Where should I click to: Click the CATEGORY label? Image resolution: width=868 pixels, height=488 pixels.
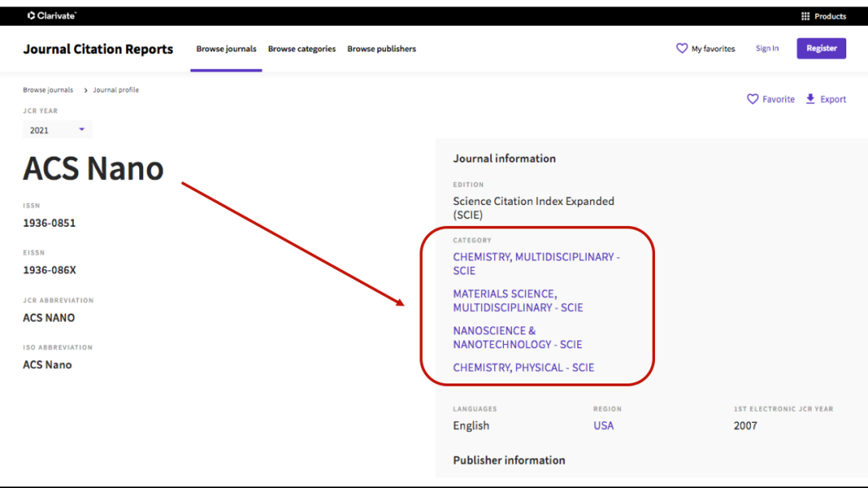click(x=473, y=240)
